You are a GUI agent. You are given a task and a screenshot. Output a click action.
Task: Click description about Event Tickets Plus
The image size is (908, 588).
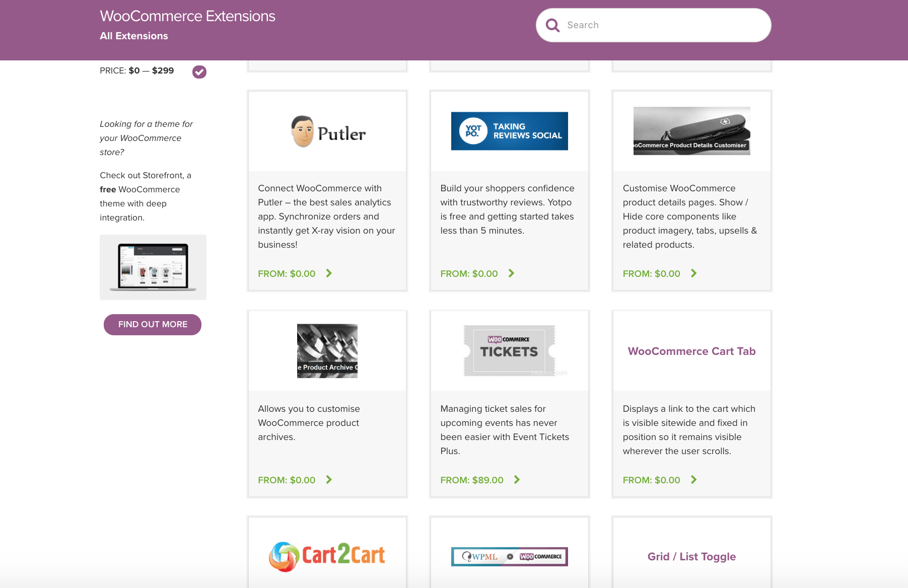click(505, 430)
